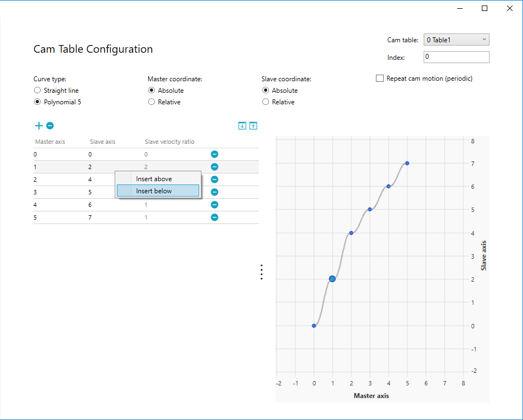The height and width of the screenshot is (420, 523).
Task: Select Straight line curve type
Action: [x=37, y=91]
